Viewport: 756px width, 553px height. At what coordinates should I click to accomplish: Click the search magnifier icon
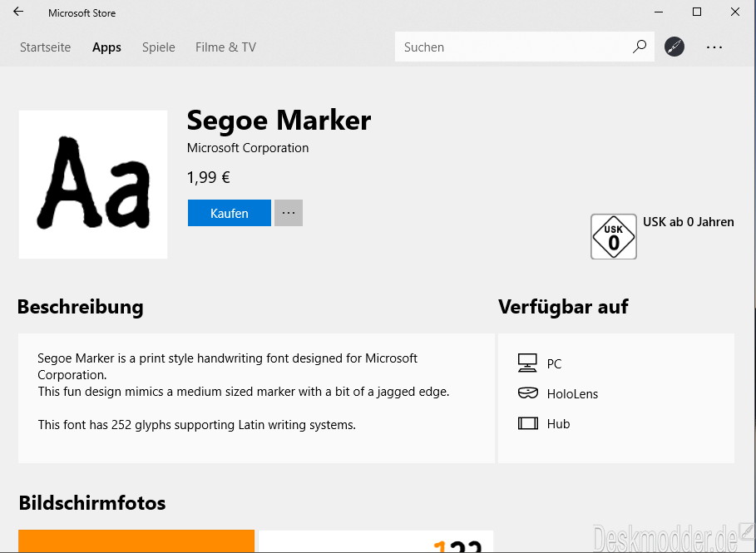click(640, 47)
